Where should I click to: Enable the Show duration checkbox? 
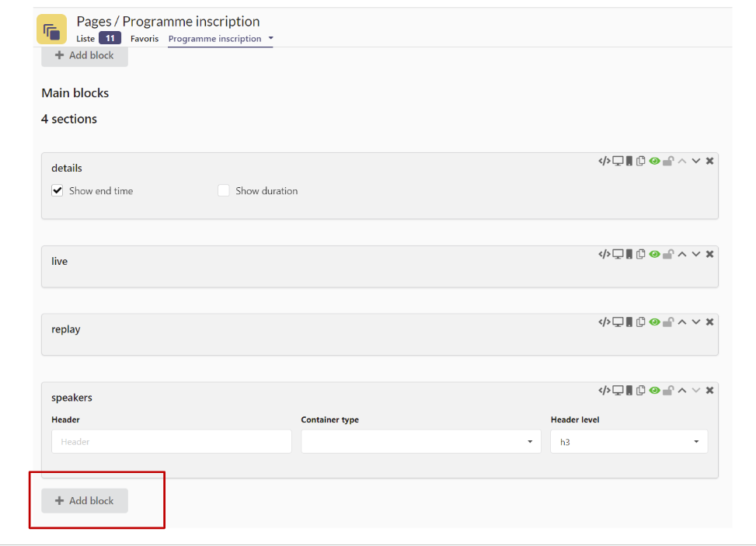(x=224, y=190)
